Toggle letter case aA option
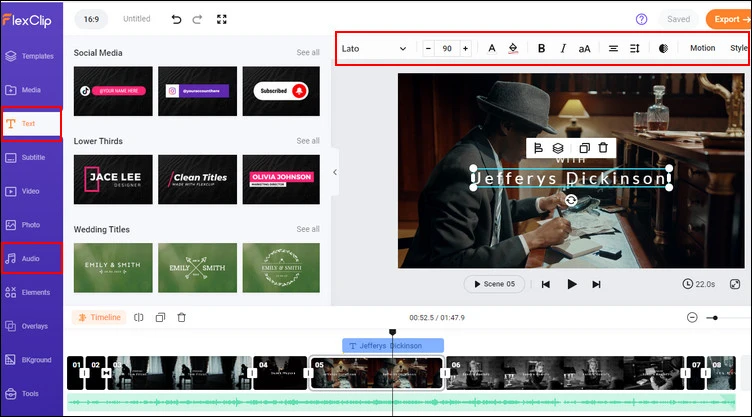This screenshot has width=752, height=417. pyautogui.click(x=584, y=48)
